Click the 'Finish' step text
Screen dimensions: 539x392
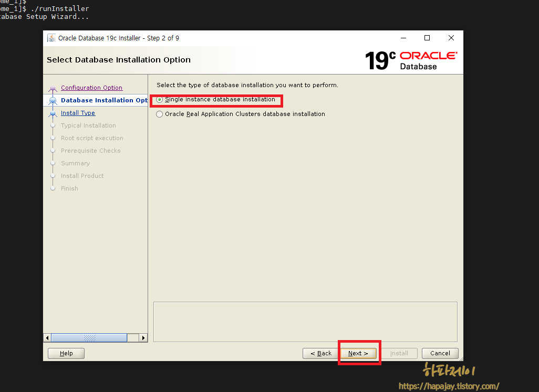coord(69,188)
